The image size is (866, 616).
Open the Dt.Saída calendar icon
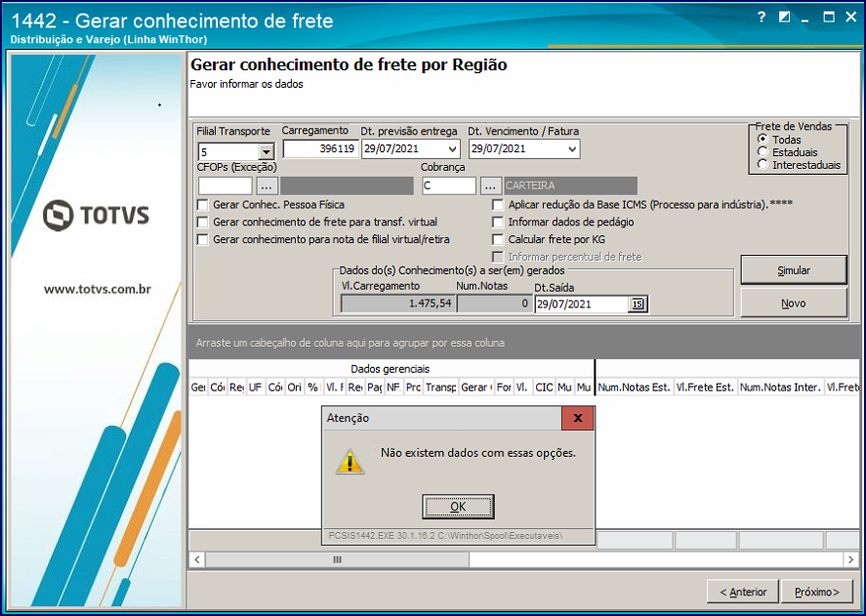pyautogui.click(x=638, y=304)
